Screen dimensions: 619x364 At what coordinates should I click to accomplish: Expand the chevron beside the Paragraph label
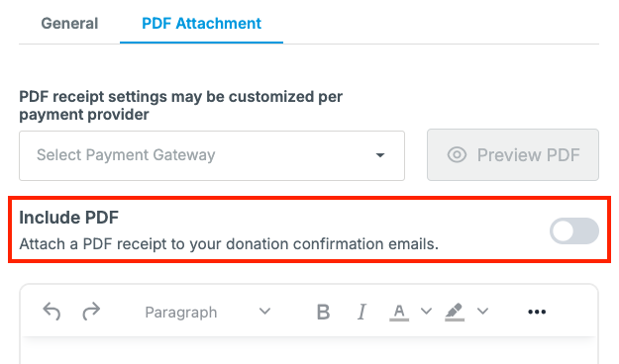pos(264,312)
